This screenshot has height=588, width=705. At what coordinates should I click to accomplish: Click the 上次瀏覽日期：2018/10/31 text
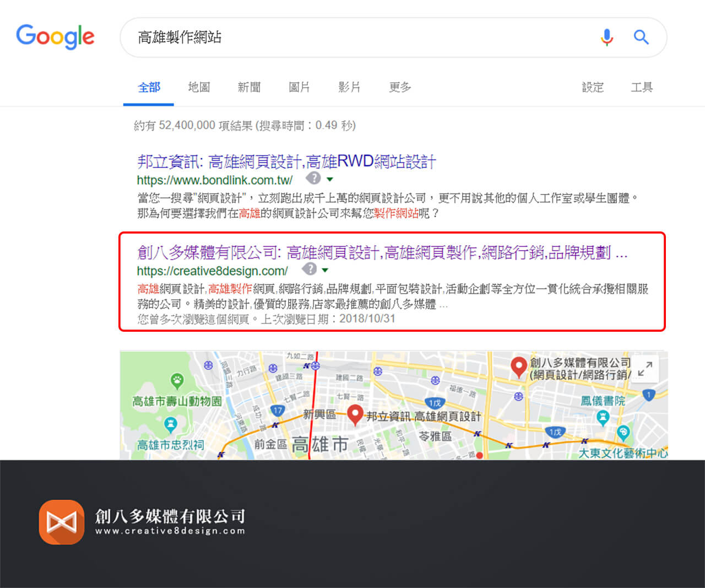[328, 319]
